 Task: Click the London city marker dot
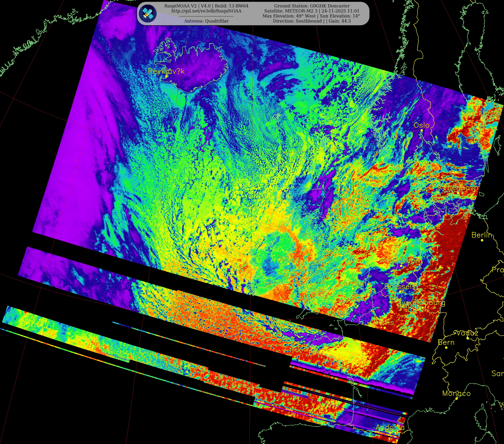pos(353,288)
